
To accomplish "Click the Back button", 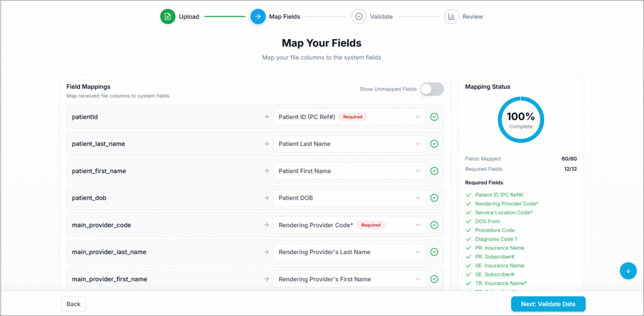I will pos(74,304).
